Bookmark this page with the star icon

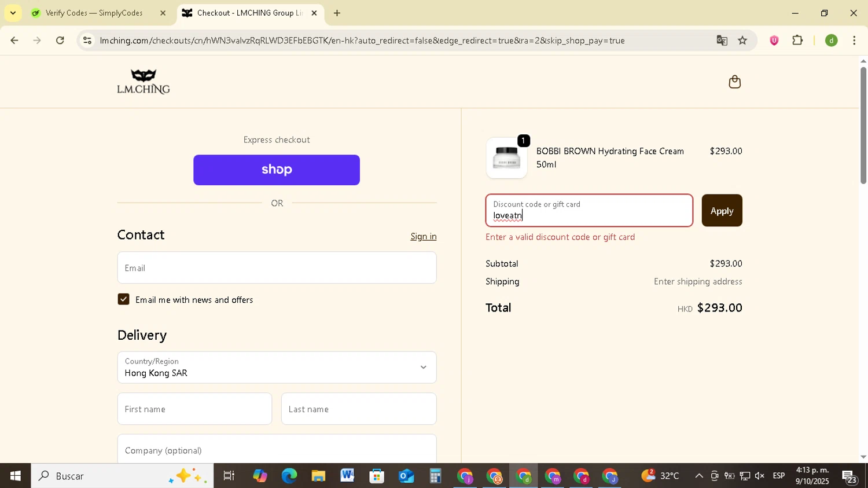(x=743, y=41)
